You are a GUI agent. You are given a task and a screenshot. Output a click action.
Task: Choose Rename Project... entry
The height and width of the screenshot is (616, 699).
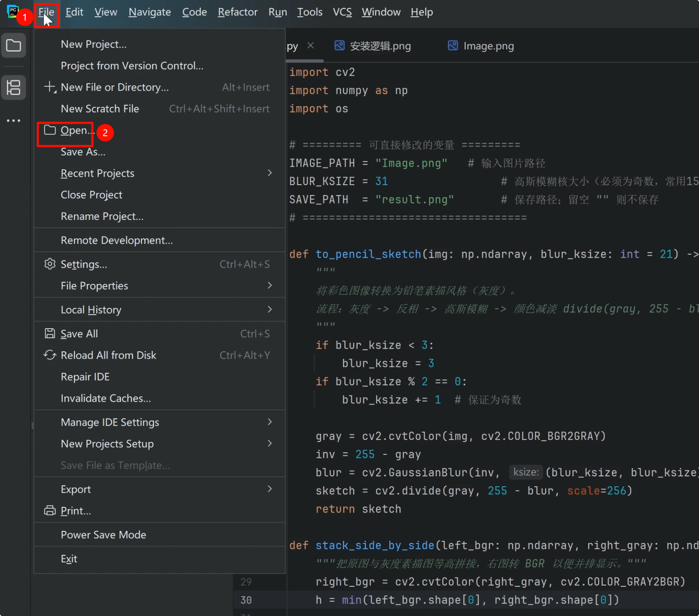coord(159,216)
